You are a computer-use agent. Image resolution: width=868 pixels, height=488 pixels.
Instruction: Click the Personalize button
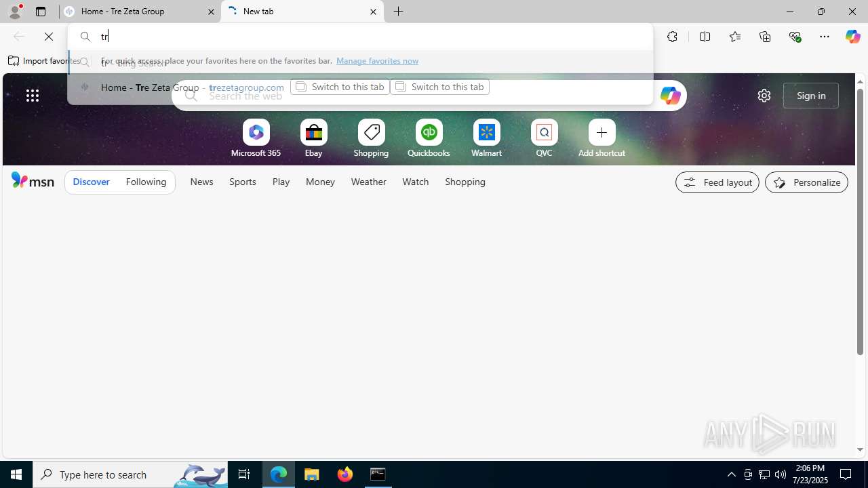click(x=806, y=182)
